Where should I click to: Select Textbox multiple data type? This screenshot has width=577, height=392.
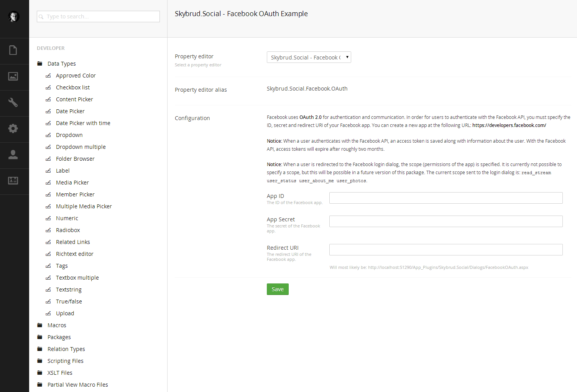click(x=77, y=278)
